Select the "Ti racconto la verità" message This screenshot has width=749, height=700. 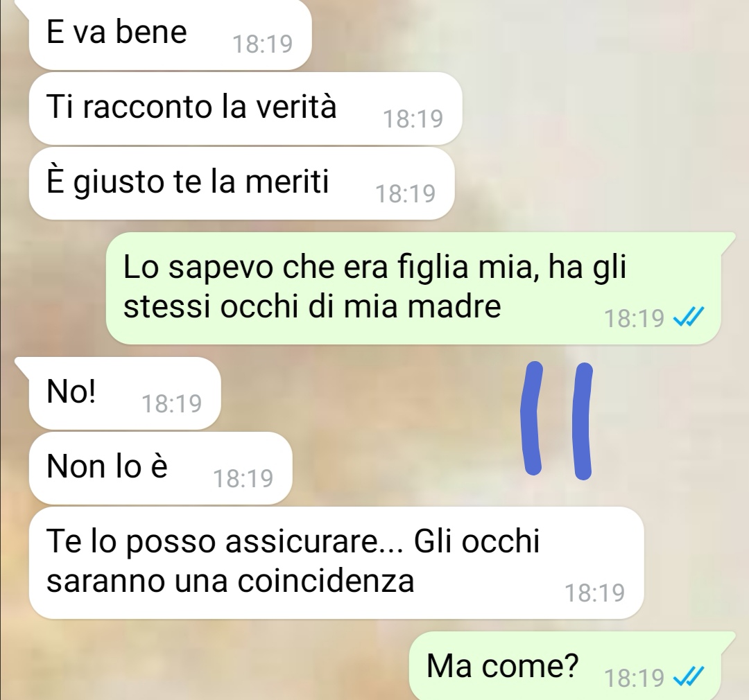coord(246,108)
